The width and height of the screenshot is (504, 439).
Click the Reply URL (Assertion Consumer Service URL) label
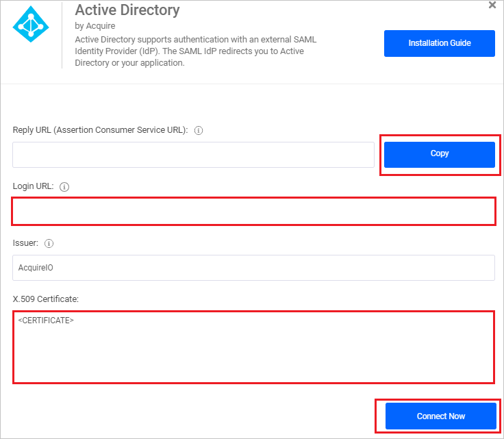(x=100, y=130)
